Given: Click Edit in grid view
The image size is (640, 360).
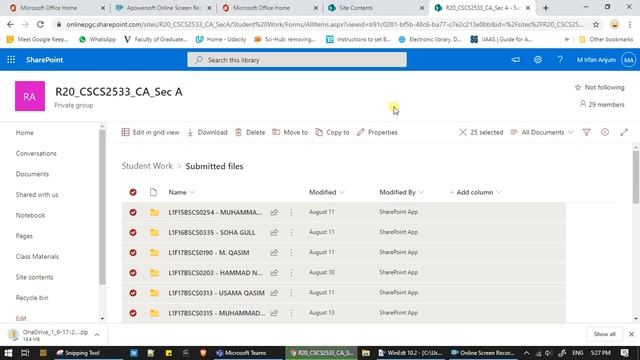Looking at the screenshot, I should coord(150,132).
